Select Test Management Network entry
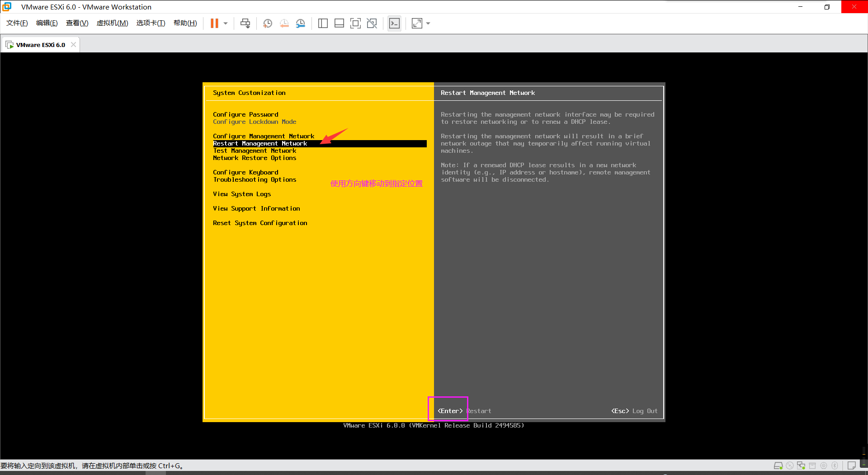The height and width of the screenshot is (475, 868). coord(255,150)
